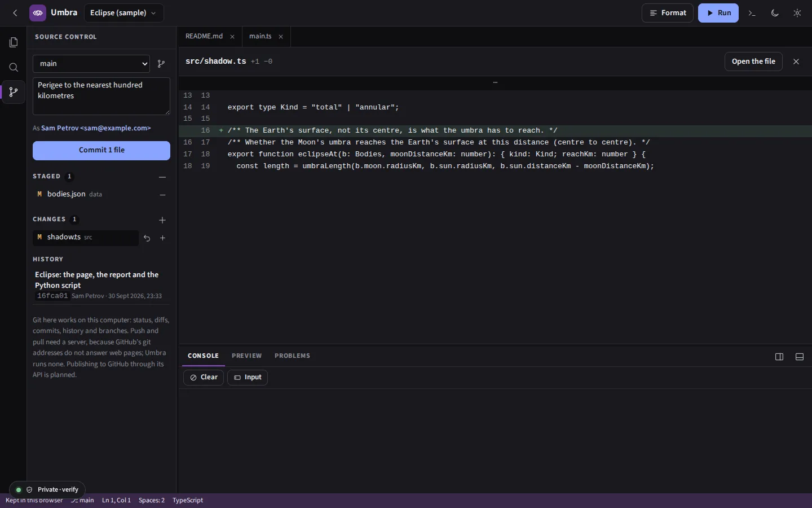
Task: Close the README.md tab
Action: pyautogui.click(x=232, y=37)
